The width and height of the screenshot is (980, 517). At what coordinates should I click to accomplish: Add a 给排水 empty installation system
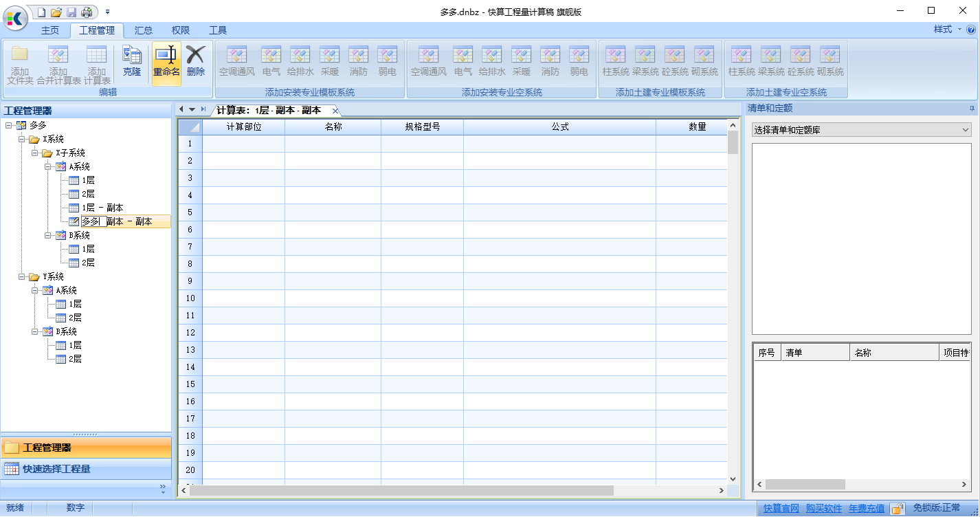pos(491,62)
